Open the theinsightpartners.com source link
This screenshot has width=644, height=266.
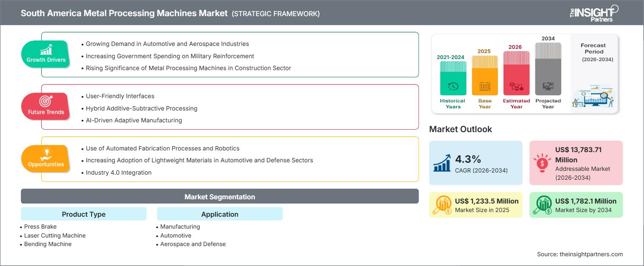click(x=580, y=254)
